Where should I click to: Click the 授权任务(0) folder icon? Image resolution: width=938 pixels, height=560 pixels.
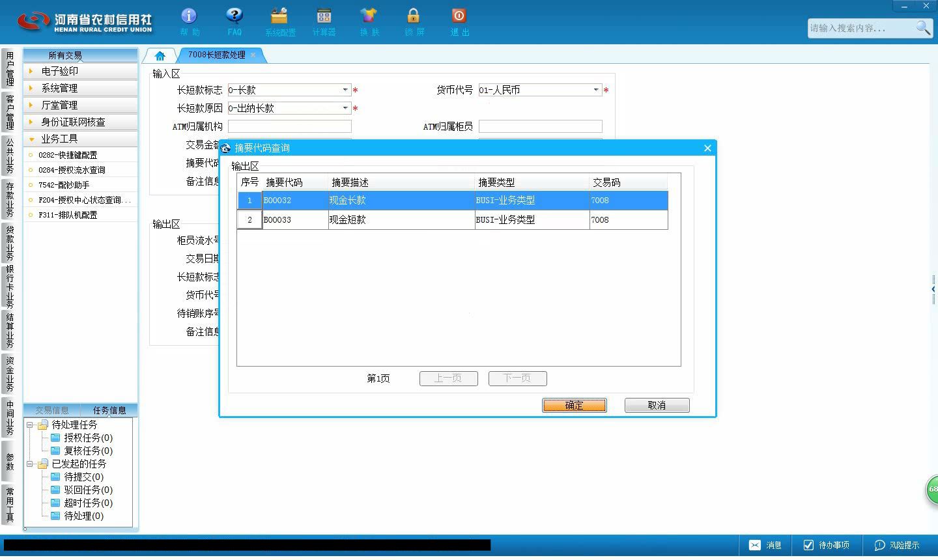[56, 438]
